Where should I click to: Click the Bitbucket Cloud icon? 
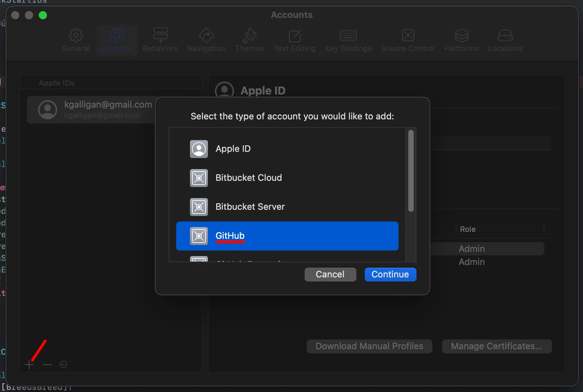point(199,178)
